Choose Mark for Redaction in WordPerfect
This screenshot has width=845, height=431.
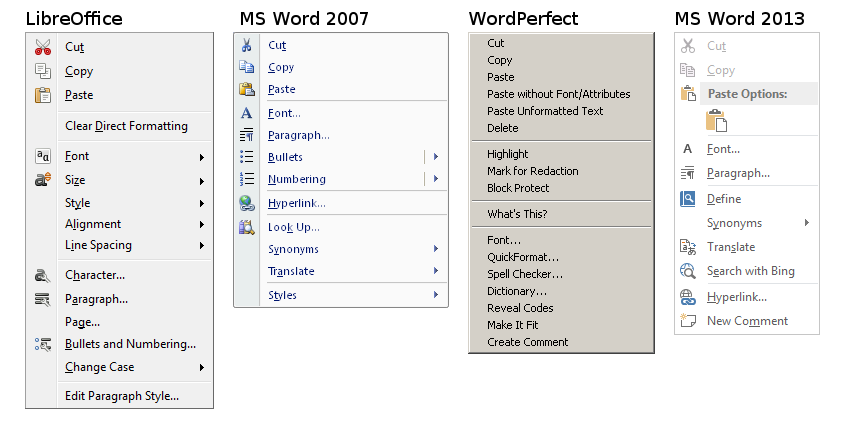click(532, 171)
